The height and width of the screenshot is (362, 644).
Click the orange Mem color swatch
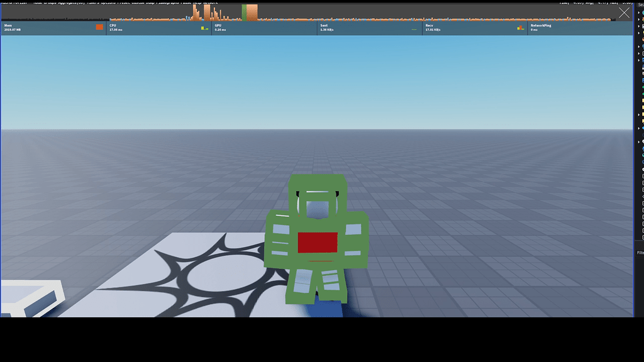tap(99, 26)
